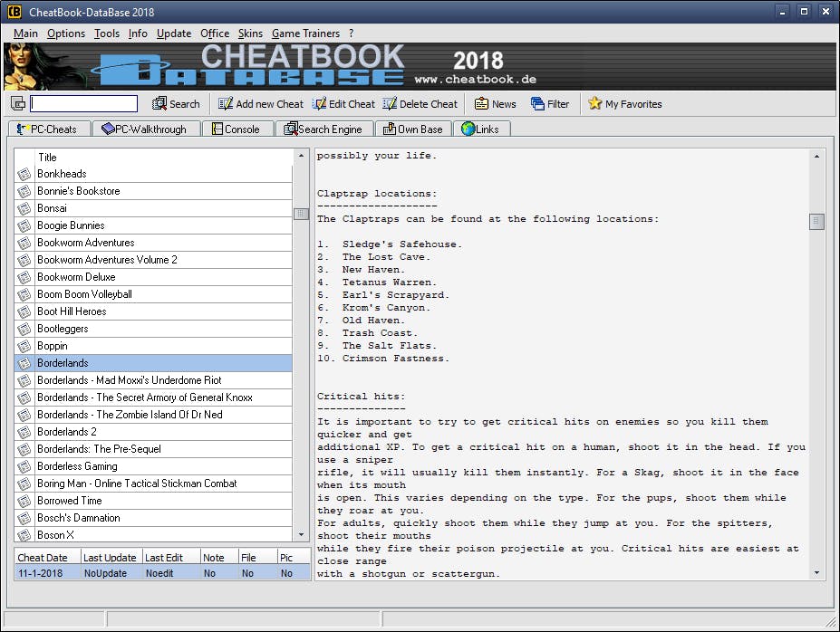
Task: Open the Info menu
Action: [138, 34]
